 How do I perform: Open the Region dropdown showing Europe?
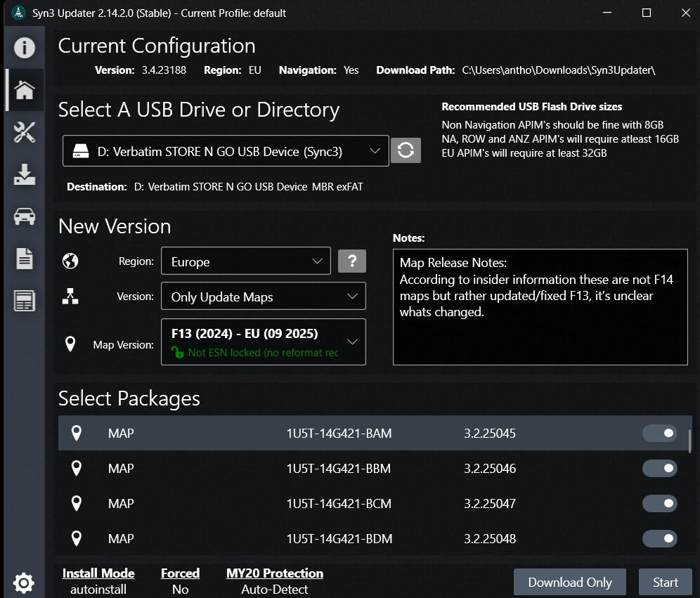(245, 261)
